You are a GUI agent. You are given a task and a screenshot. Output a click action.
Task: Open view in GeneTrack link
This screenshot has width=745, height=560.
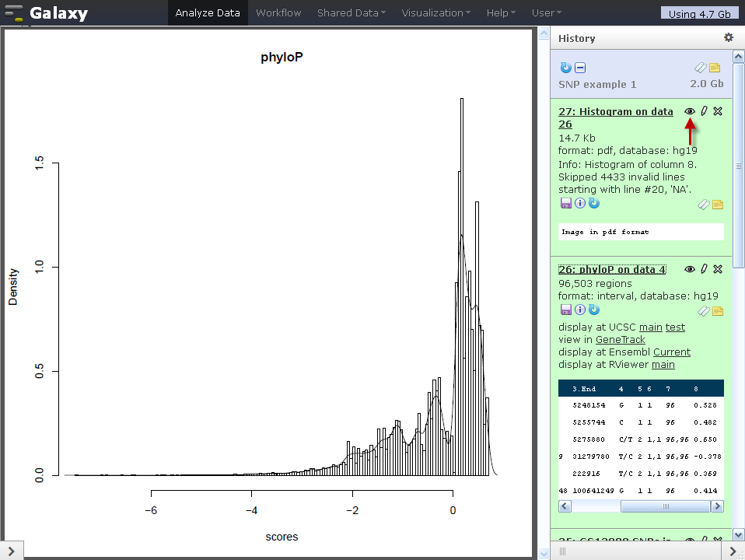click(620, 339)
